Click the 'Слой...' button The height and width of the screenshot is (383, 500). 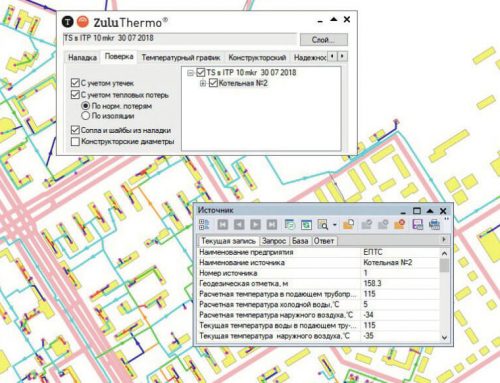[324, 40]
